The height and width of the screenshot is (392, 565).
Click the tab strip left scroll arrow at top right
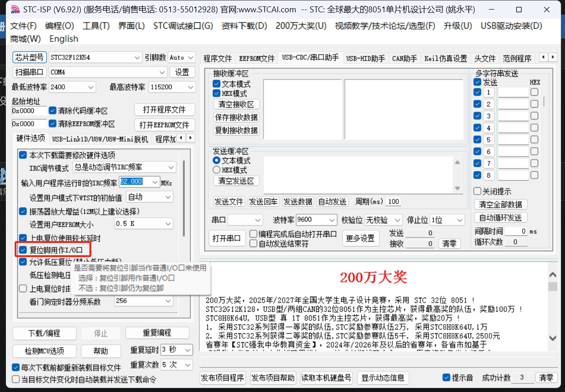543,57
